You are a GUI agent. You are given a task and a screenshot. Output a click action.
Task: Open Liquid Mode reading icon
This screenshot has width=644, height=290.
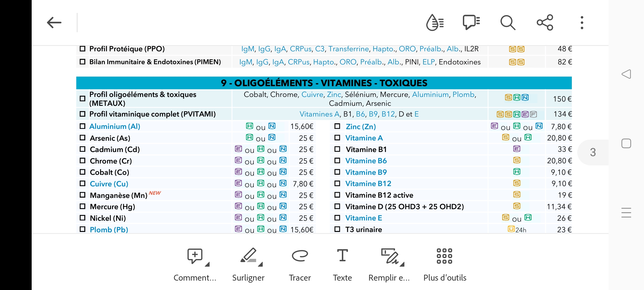435,23
